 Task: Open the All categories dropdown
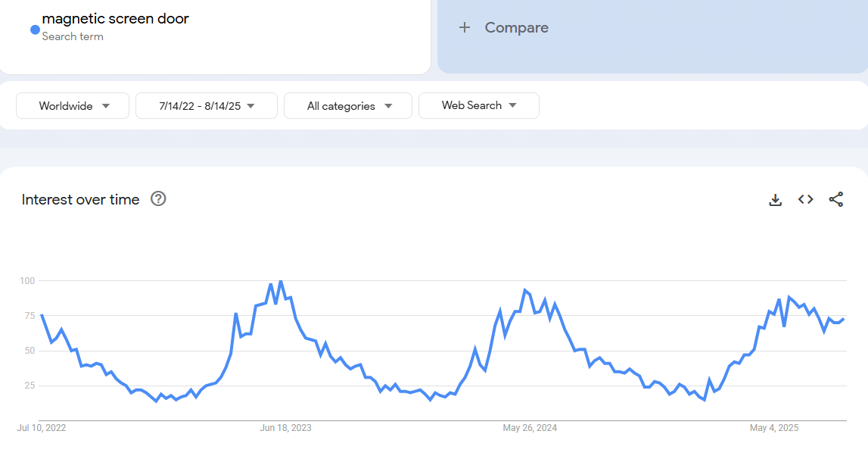point(348,106)
